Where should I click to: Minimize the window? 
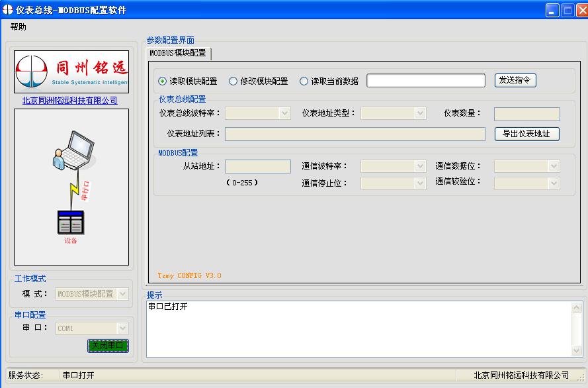coord(552,10)
